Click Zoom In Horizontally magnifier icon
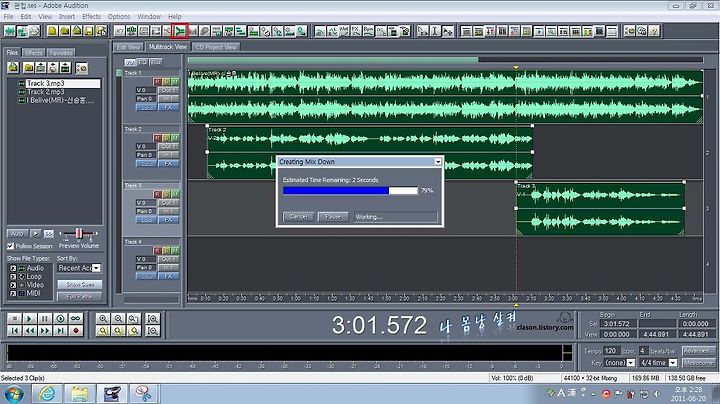720x404 pixels. 103,319
